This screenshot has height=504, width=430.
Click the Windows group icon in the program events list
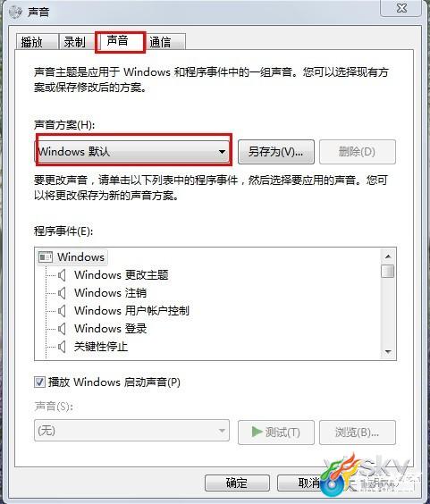click(x=46, y=257)
